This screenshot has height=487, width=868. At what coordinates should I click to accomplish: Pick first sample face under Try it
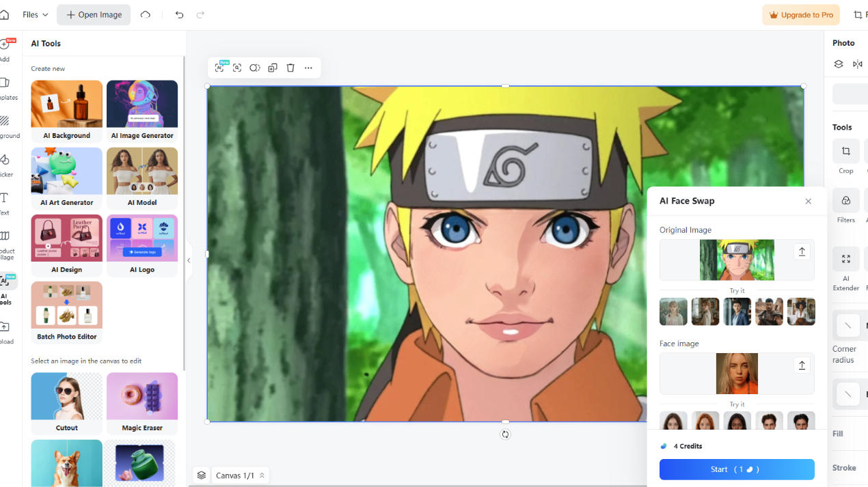(x=673, y=421)
